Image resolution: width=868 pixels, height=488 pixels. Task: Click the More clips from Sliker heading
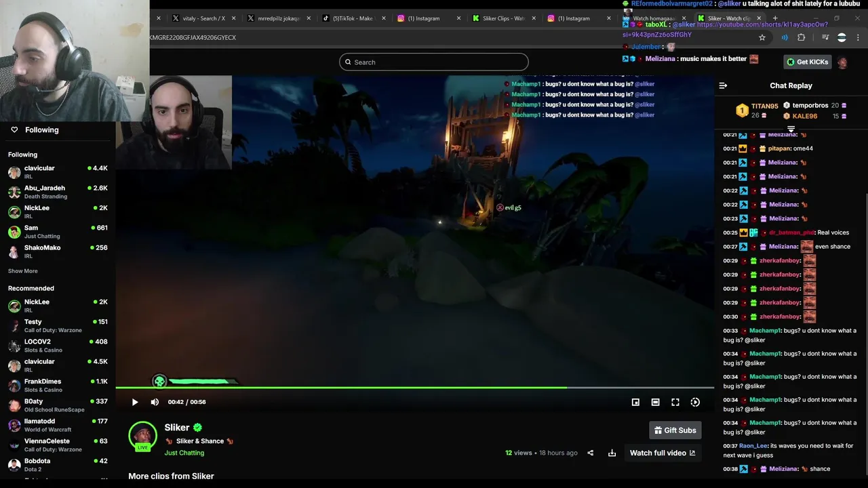pyautogui.click(x=171, y=476)
